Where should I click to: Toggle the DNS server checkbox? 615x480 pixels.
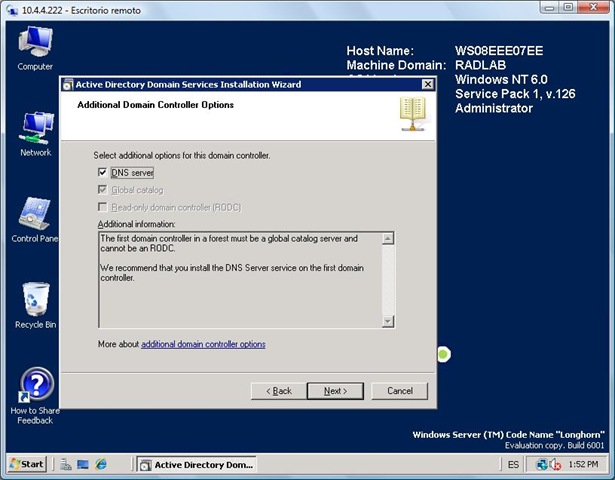point(103,172)
